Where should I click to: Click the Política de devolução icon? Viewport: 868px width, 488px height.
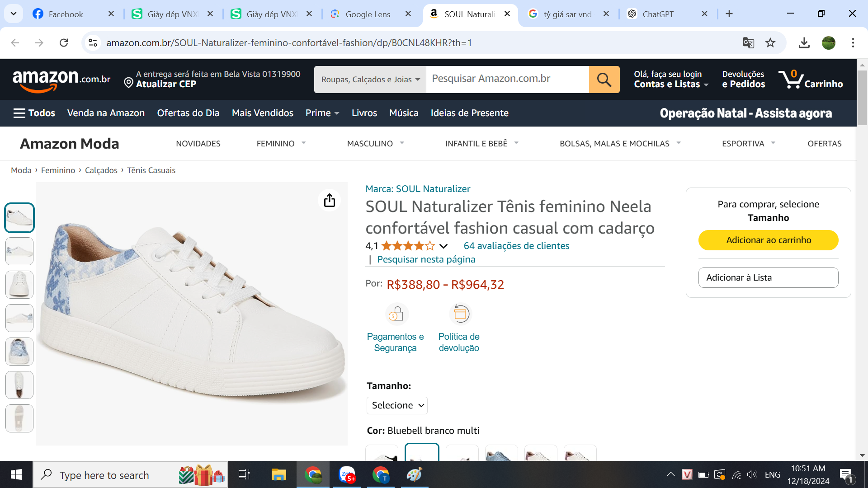click(x=461, y=314)
